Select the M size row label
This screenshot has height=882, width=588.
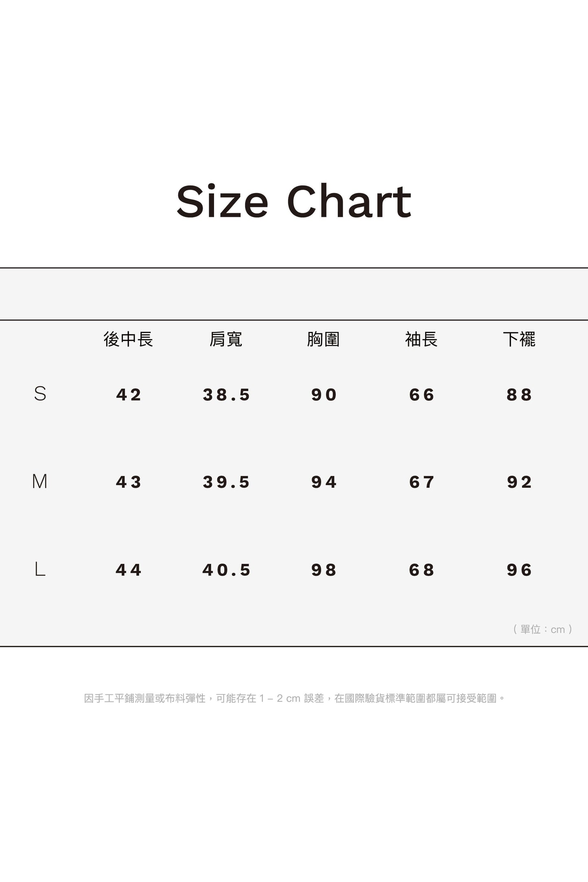point(40,482)
